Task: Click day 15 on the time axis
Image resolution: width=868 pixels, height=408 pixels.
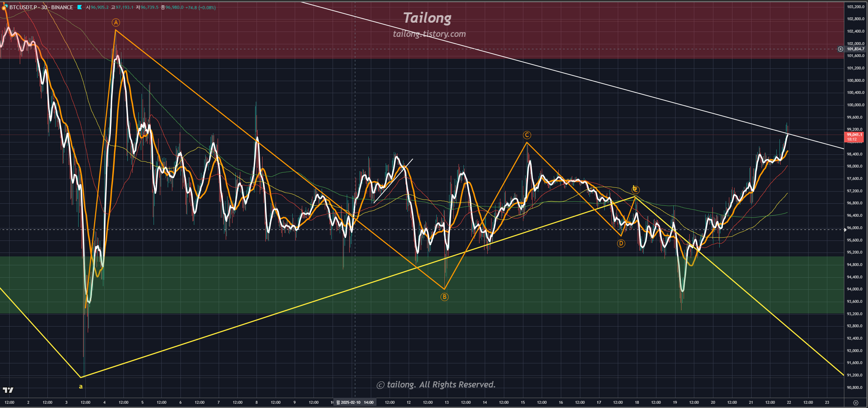Action: click(x=523, y=402)
